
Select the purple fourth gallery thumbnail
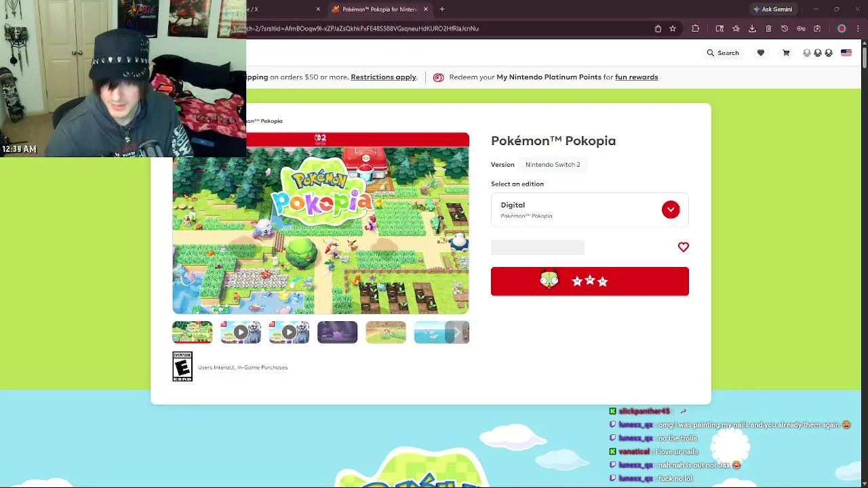[x=337, y=333]
